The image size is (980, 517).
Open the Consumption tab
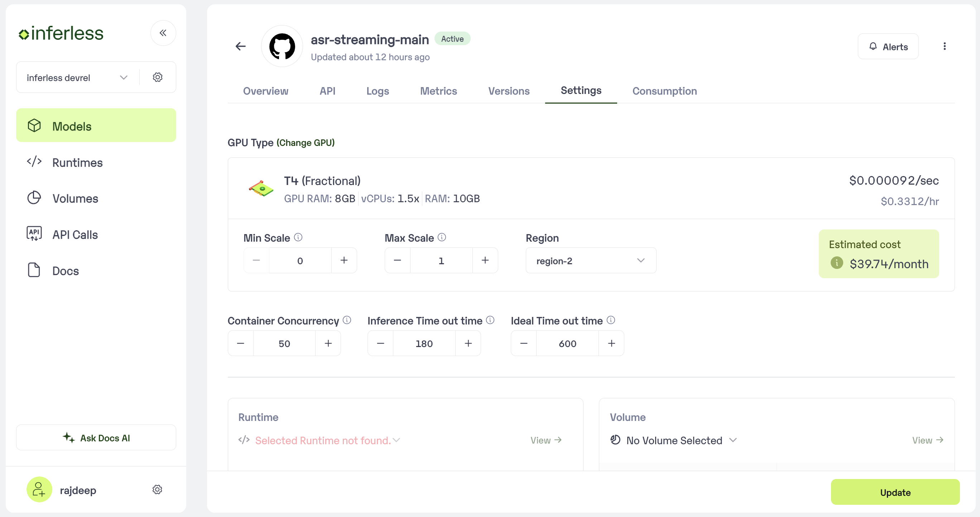(664, 91)
